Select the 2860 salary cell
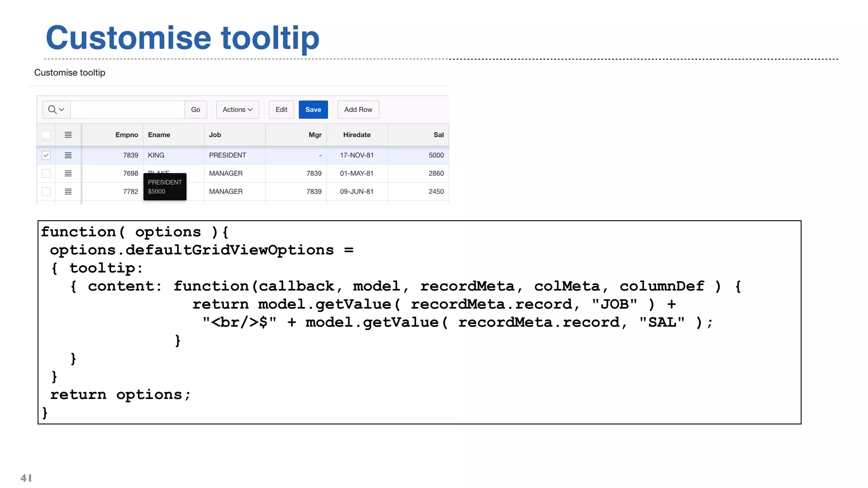This screenshot has height=488, width=868. click(418, 173)
